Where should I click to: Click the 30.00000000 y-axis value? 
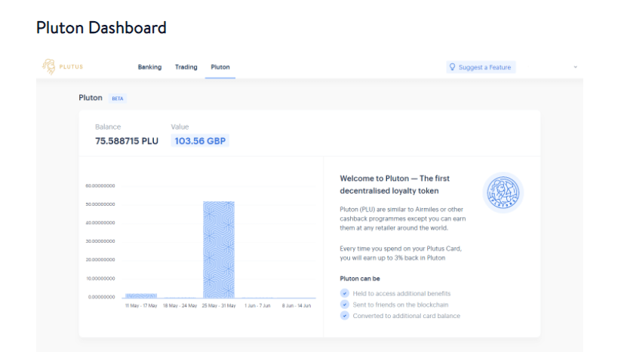coord(100,241)
